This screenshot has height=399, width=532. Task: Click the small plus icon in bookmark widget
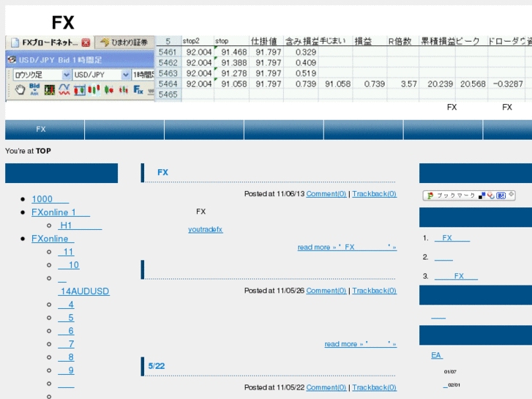coord(512,195)
